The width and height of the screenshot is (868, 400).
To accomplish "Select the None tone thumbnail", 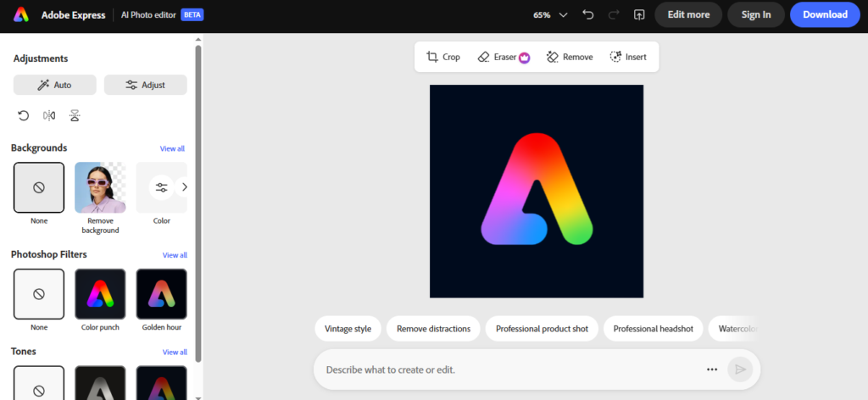I will (x=39, y=383).
